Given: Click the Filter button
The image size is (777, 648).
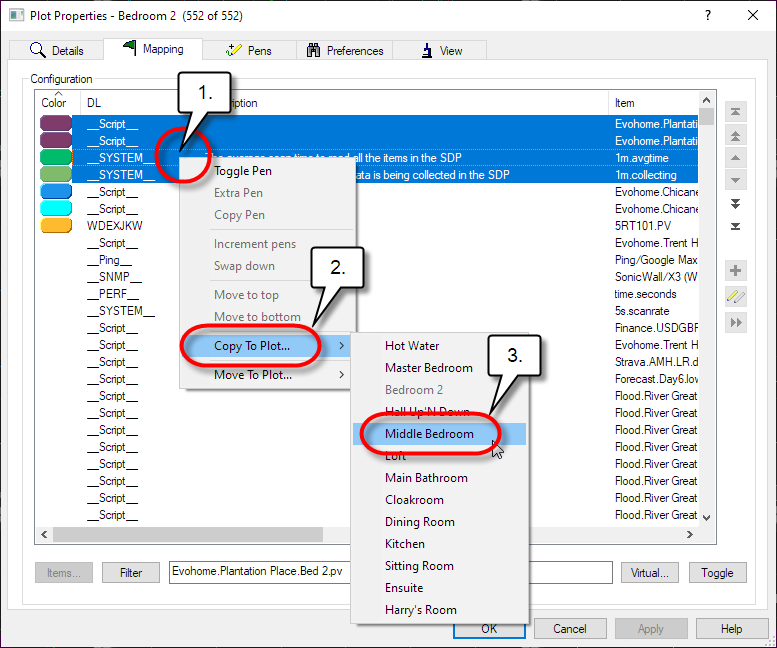Looking at the screenshot, I should [x=131, y=573].
